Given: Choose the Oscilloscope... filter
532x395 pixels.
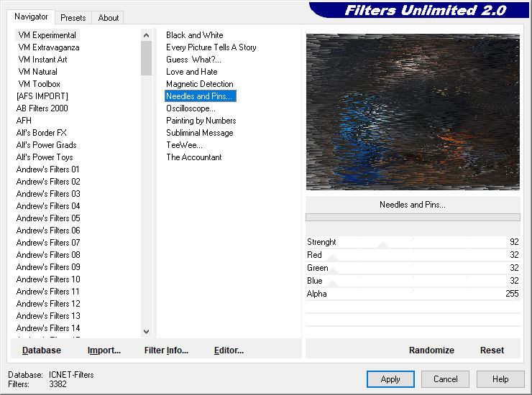Looking at the screenshot, I should point(191,108).
